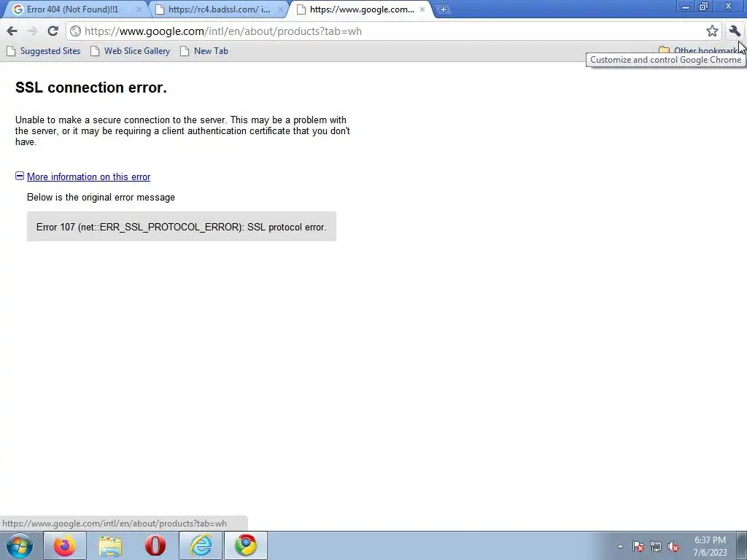Screen dimensions: 747x560
Task: Bookmark page with the star icon
Action: [x=712, y=31]
